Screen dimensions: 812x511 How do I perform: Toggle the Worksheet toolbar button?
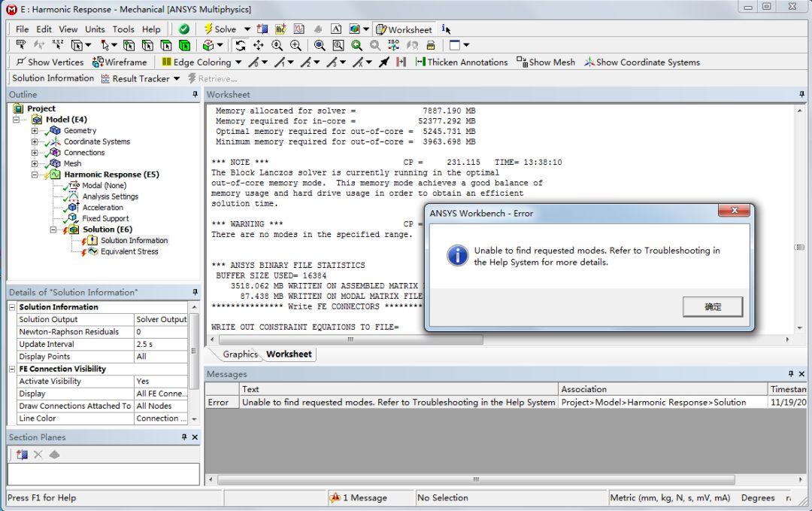[x=404, y=29]
